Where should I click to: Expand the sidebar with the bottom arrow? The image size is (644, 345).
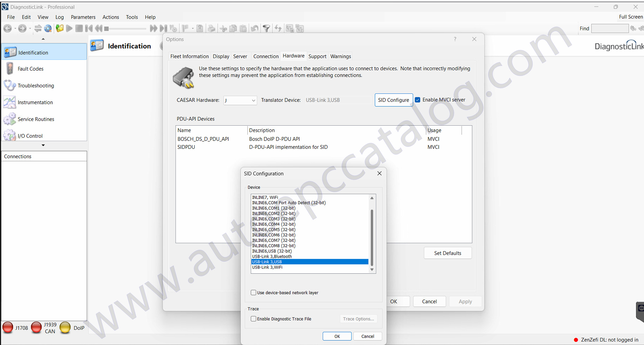tap(43, 146)
